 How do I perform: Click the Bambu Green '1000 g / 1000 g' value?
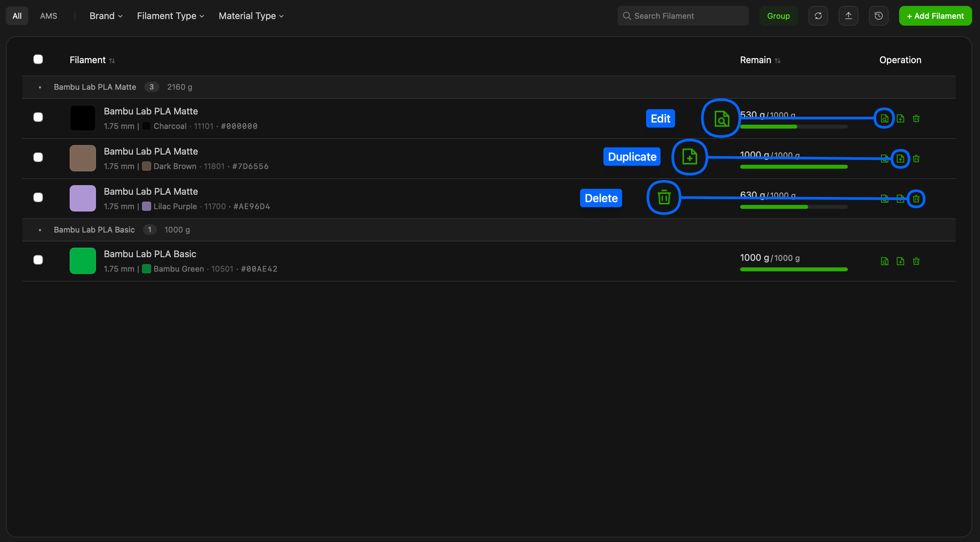(770, 258)
